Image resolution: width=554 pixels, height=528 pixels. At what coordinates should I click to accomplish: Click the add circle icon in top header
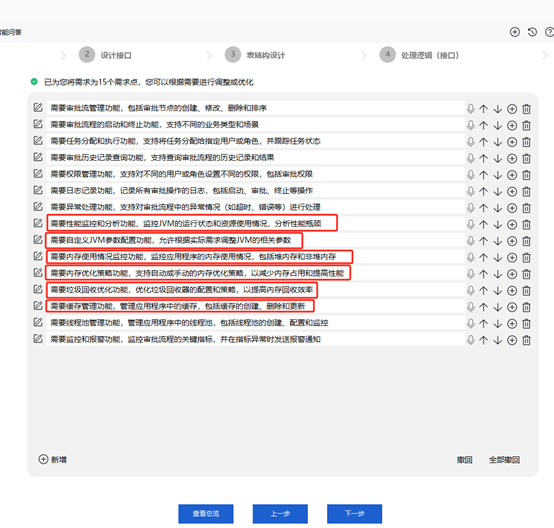[514, 32]
